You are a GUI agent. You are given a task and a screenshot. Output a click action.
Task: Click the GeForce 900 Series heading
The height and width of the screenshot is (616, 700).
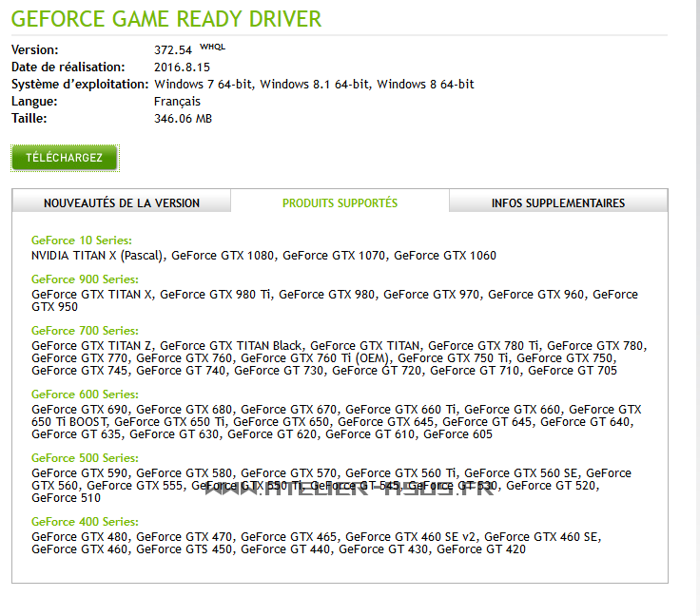coord(85,279)
